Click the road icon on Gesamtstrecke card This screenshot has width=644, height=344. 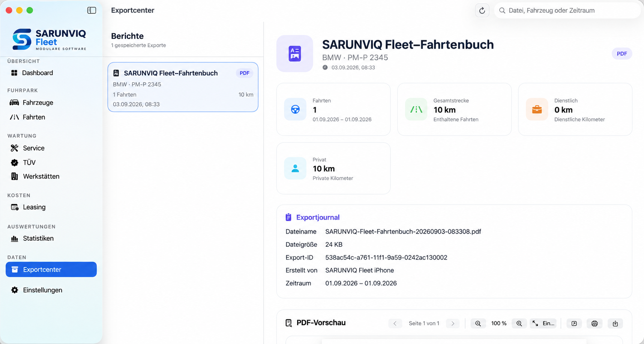tap(416, 109)
